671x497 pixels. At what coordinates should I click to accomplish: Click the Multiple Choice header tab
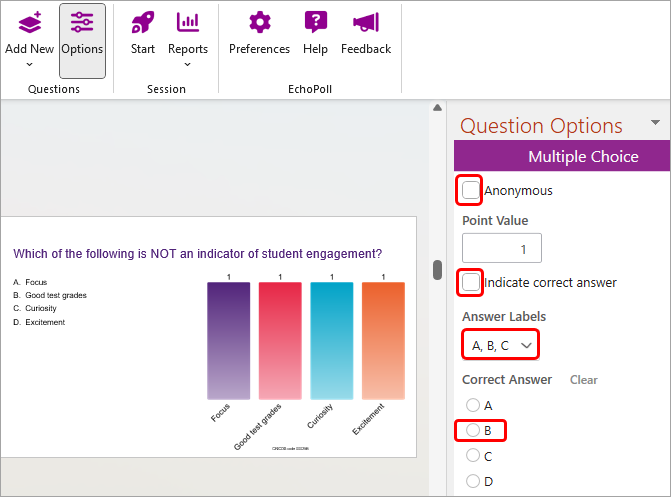(561, 156)
